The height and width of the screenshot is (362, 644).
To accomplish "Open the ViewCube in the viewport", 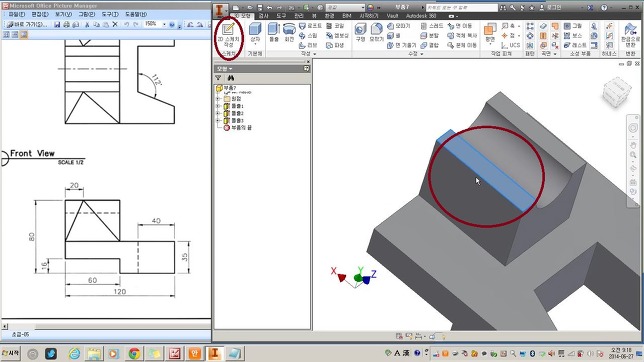I will (x=616, y=92).
